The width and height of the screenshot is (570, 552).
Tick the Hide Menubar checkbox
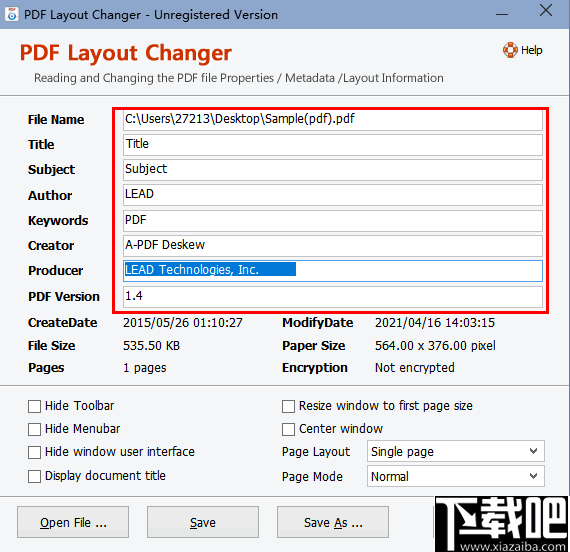click(x=35, y=429)
